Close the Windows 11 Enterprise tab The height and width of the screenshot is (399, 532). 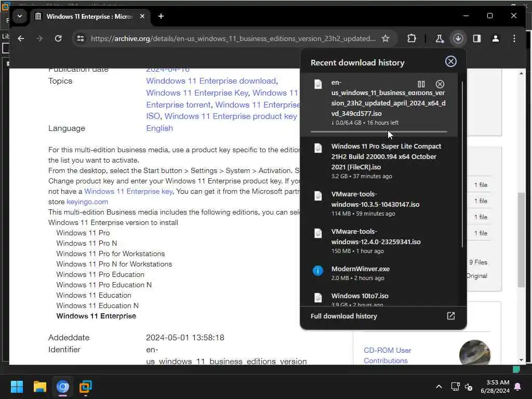tap(142, 16)
